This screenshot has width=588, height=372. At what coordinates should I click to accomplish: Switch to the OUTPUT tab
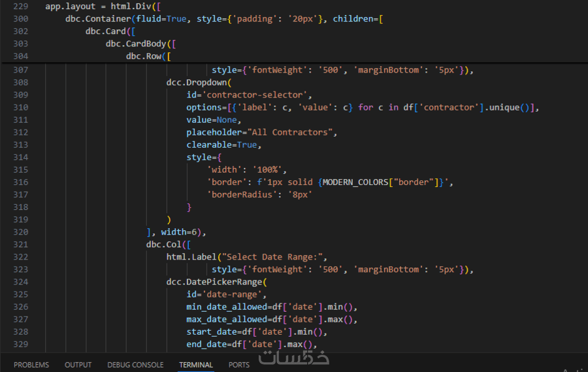coord(78,365)
